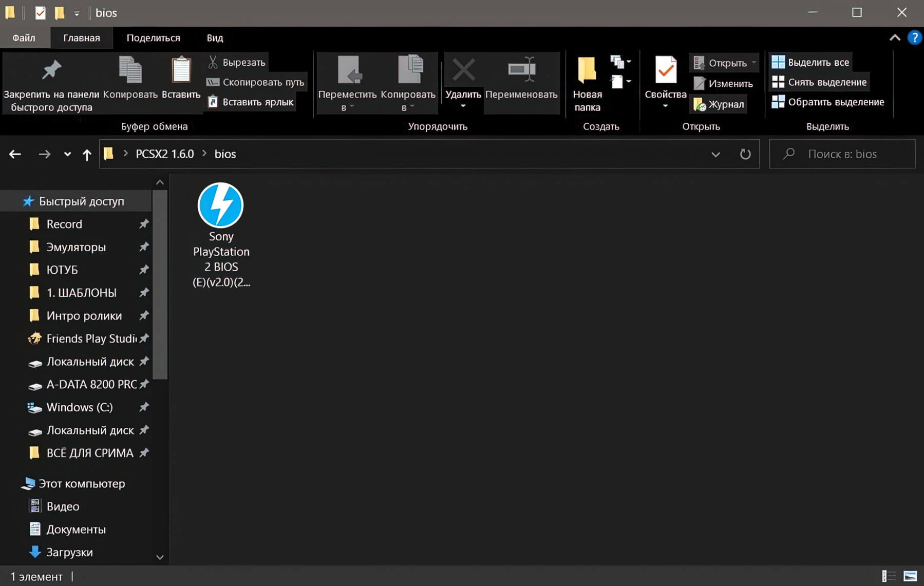This screenshot has height=586, width=924.
Task: Click the Delete (Удалить) red X icon
Action: click(463, 70)
